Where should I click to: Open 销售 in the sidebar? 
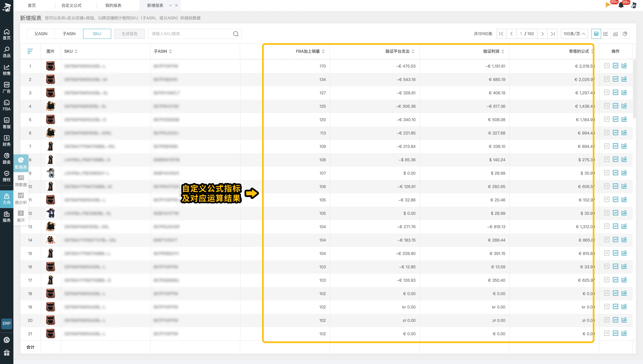(7, 70)
